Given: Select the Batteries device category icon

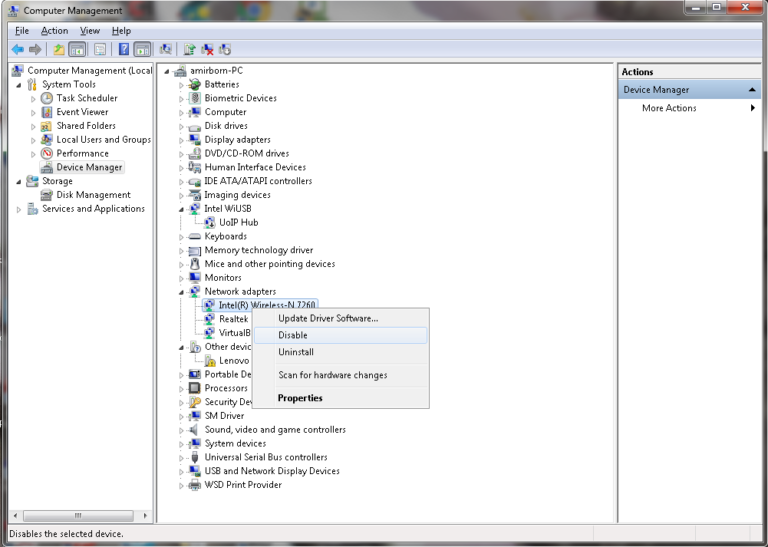Looking at the screenshot, I should pyautogui.click(x=195, y=85).
